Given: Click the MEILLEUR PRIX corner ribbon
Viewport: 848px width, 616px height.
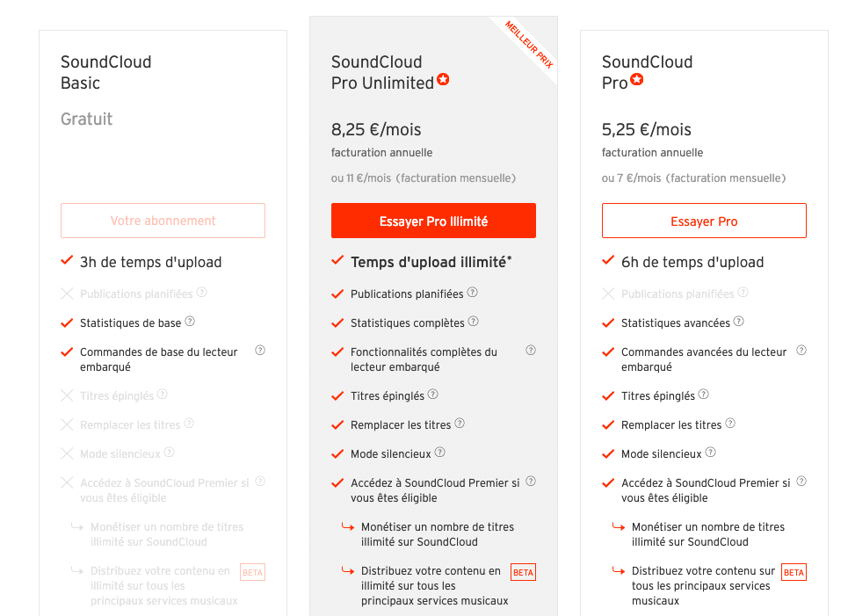Looking at the screenshot, I should [529, 44].
